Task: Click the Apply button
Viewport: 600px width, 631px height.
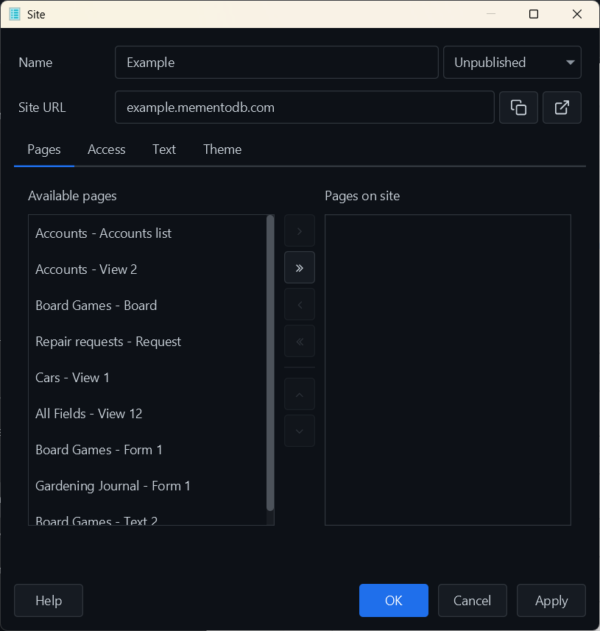Action: 551,600
